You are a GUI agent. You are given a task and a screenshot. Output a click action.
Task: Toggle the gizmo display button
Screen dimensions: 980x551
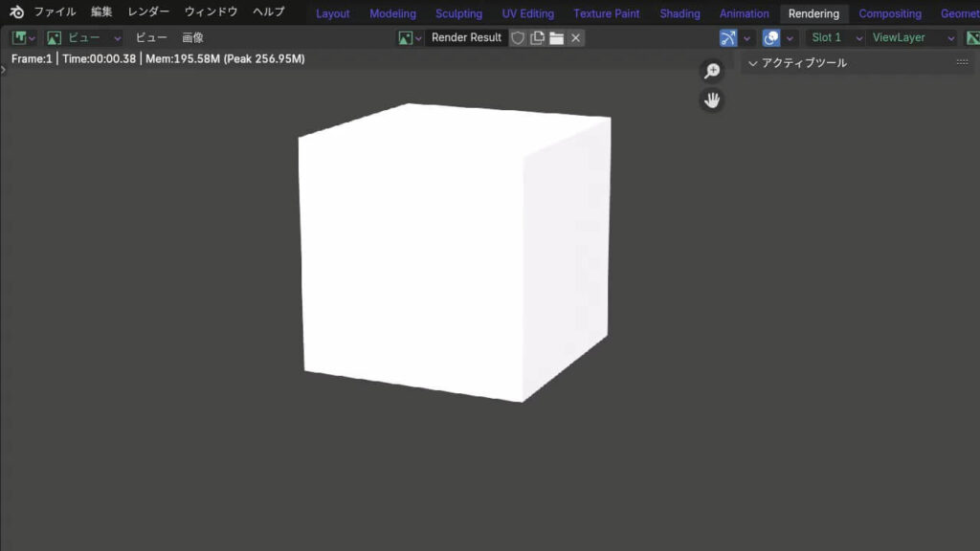click(728, 38)
